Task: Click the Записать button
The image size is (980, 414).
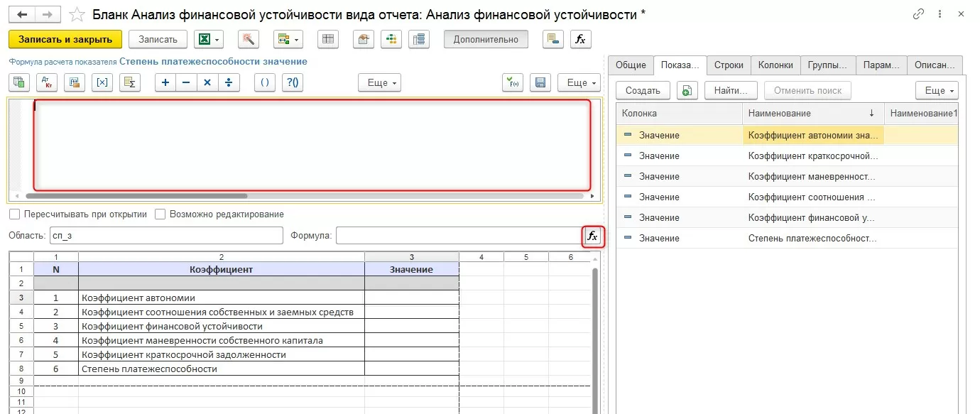Action: coord(158,39)
